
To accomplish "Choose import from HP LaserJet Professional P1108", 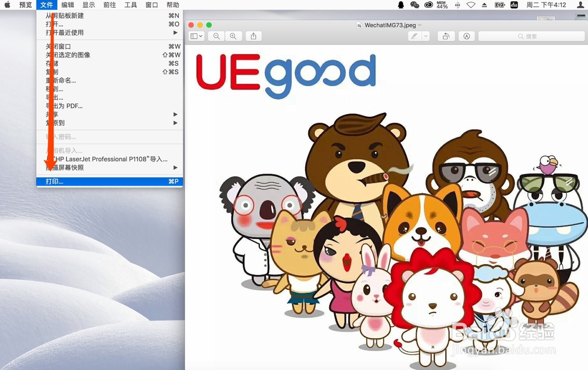I will [109, 159].
